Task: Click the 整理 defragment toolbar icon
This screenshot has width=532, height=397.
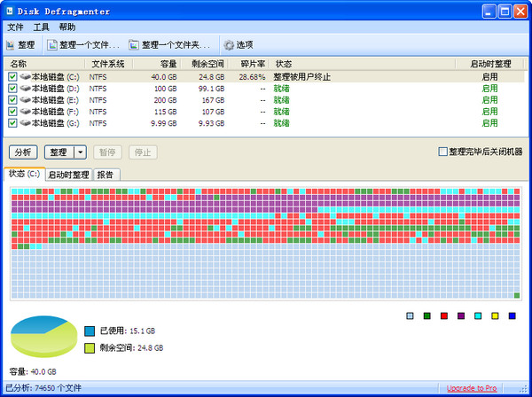Action: (11, 44)
